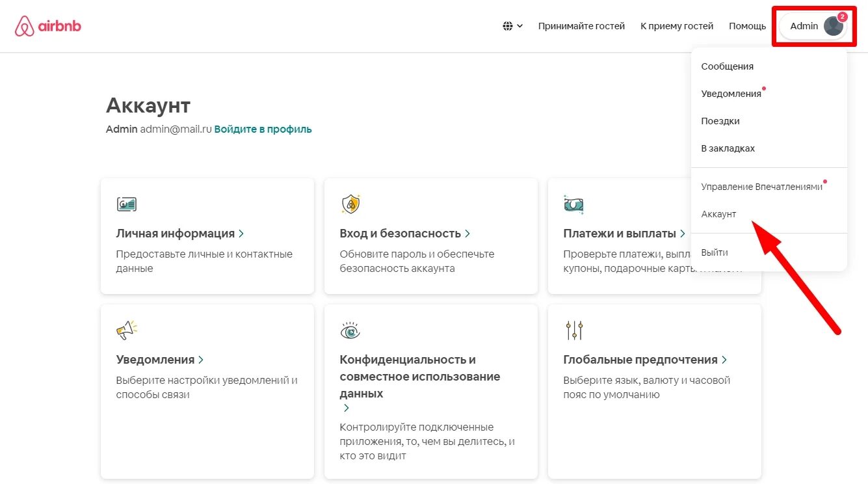Click the airbnb logo

pyautogui.click(x=47, y=25)
